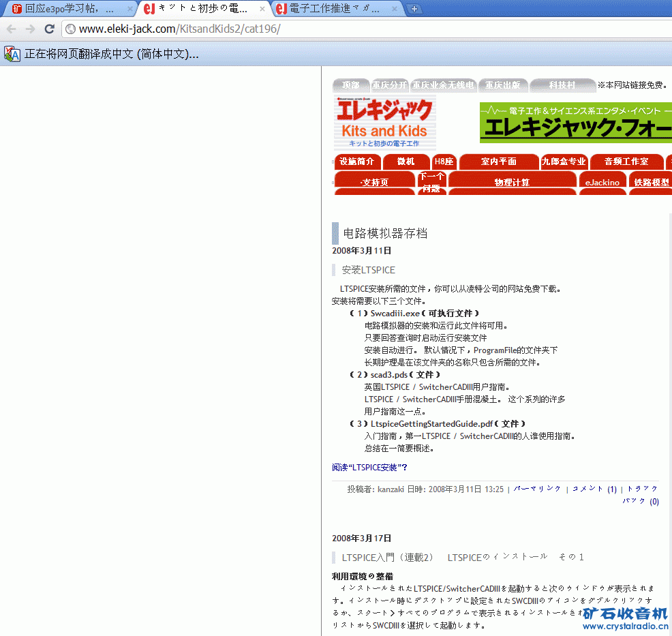Open the 音频工作室 red menu button
Screen dimensions: 672x636
click(x=626, y=162)
